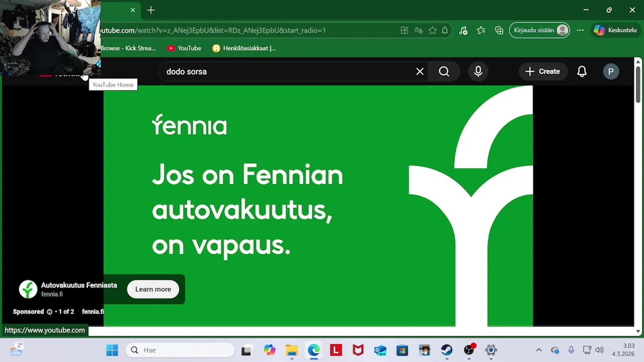Open the Henkilöasiakkaat bookmark
Viewport: 644px width, 362px height.
point(244,48)
